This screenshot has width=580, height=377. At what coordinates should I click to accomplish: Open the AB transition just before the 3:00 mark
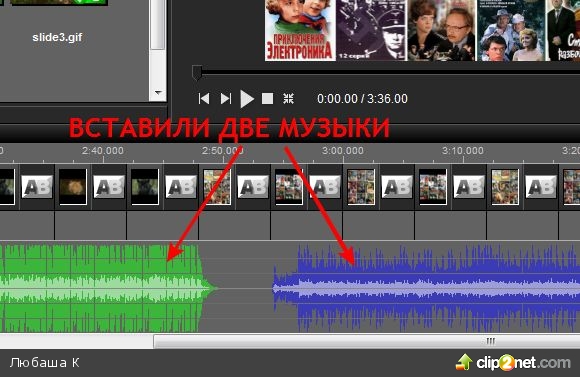(325, 187)
